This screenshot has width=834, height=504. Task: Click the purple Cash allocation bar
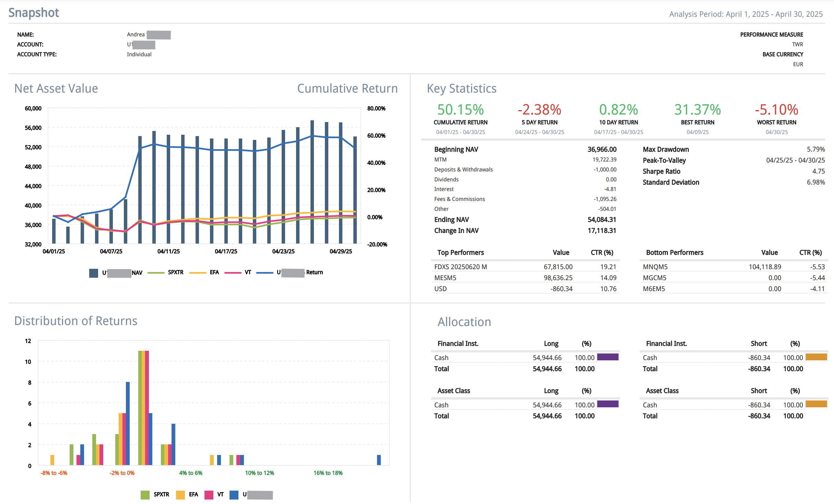point(608,357)
